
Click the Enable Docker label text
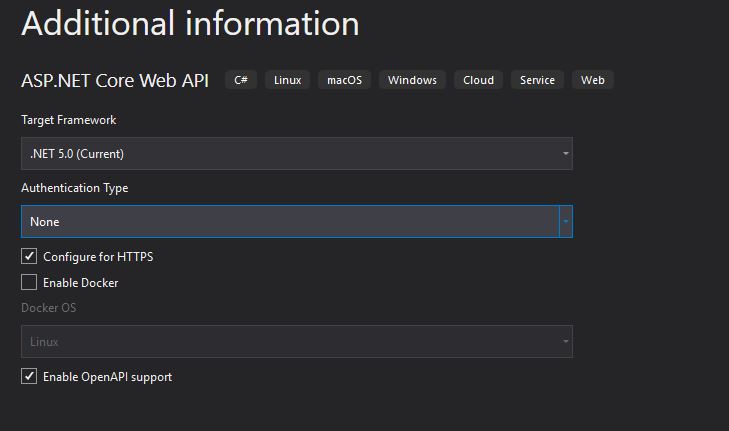[80, 283]
